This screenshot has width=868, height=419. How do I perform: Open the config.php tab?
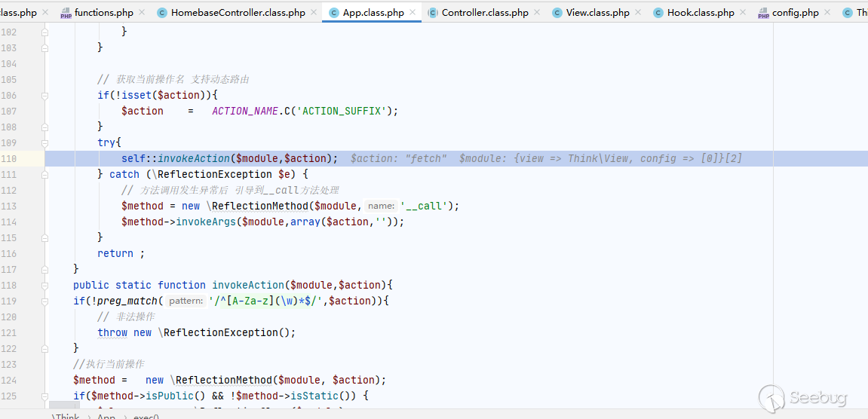[796, 12]
